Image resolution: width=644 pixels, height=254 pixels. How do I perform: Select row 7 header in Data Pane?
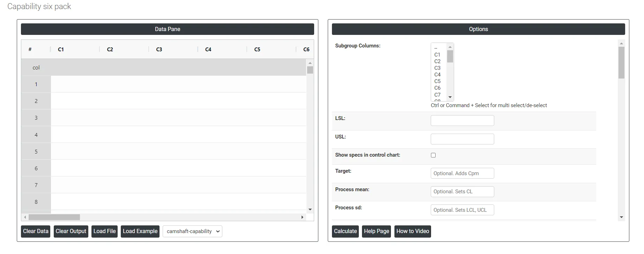pyautogui.click(x=36, y=185)
